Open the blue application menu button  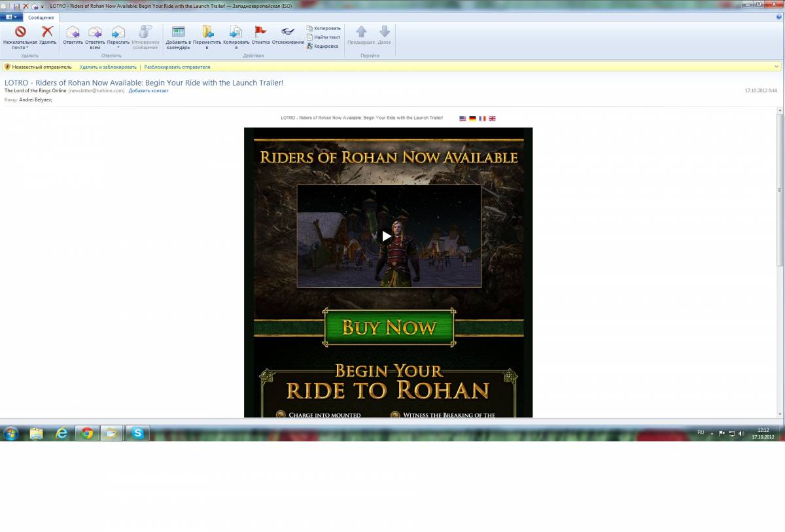point(11,17)
